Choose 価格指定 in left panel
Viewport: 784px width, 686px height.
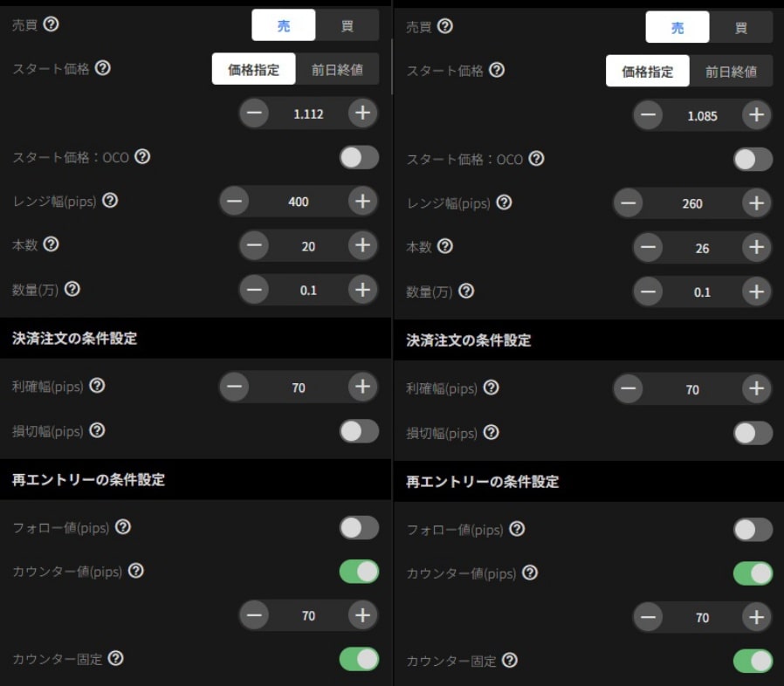253,69
